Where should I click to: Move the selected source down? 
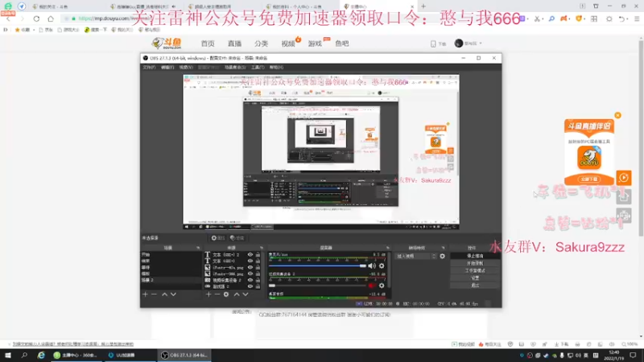point(246,294)
